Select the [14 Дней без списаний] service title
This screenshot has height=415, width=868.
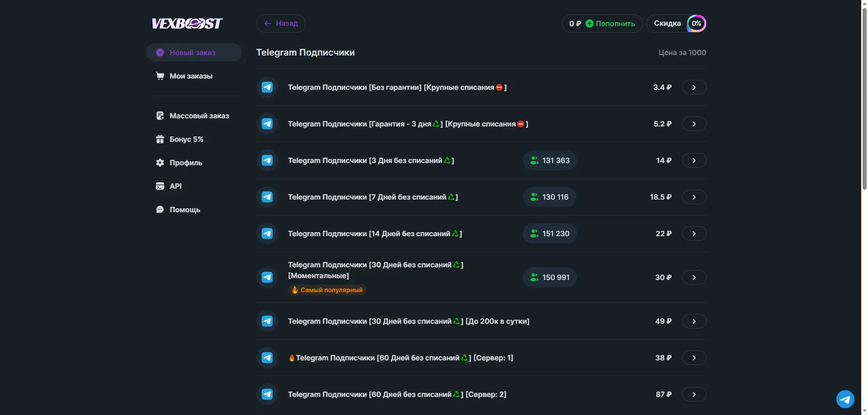click(x=375, y=233)
